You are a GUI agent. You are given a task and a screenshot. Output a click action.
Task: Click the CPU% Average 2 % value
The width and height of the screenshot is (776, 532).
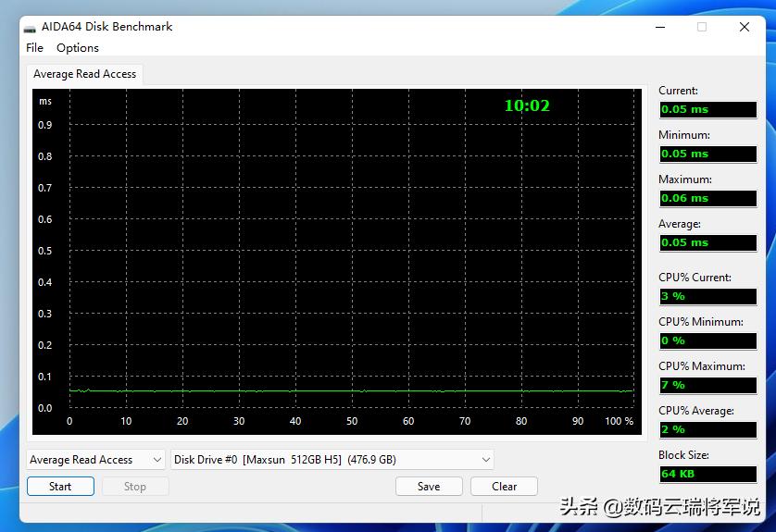[708, 429]
